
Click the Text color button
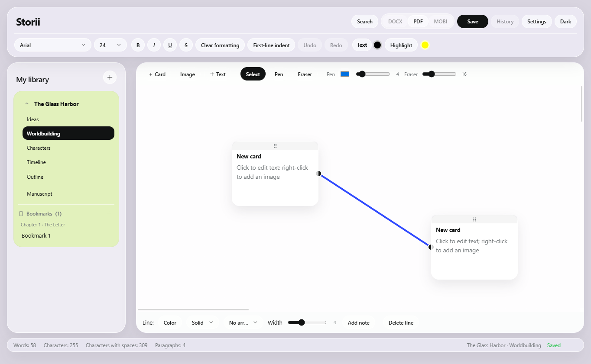point(362,45)
